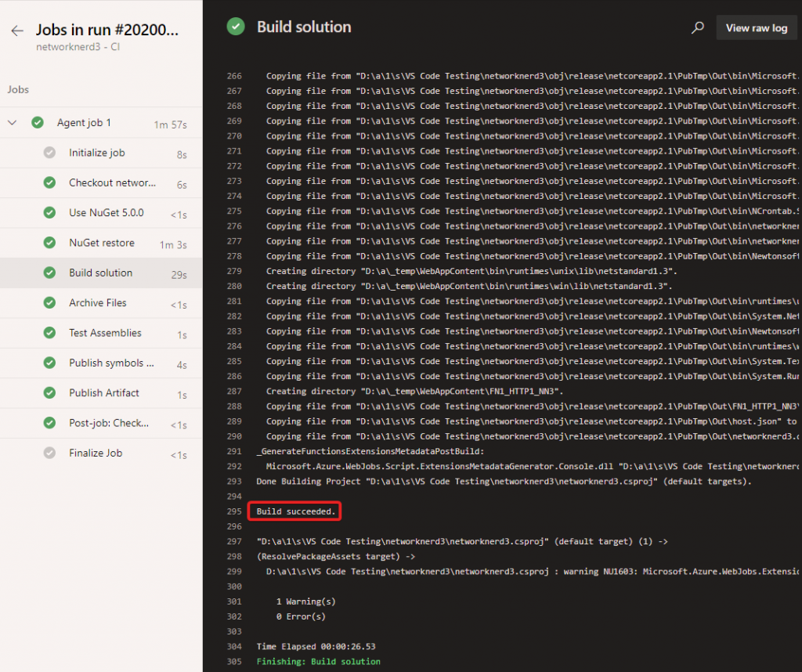Click the Finalize Job gray status icon
The height and width of the screenshot is (672, 802).
coord(49,453)
